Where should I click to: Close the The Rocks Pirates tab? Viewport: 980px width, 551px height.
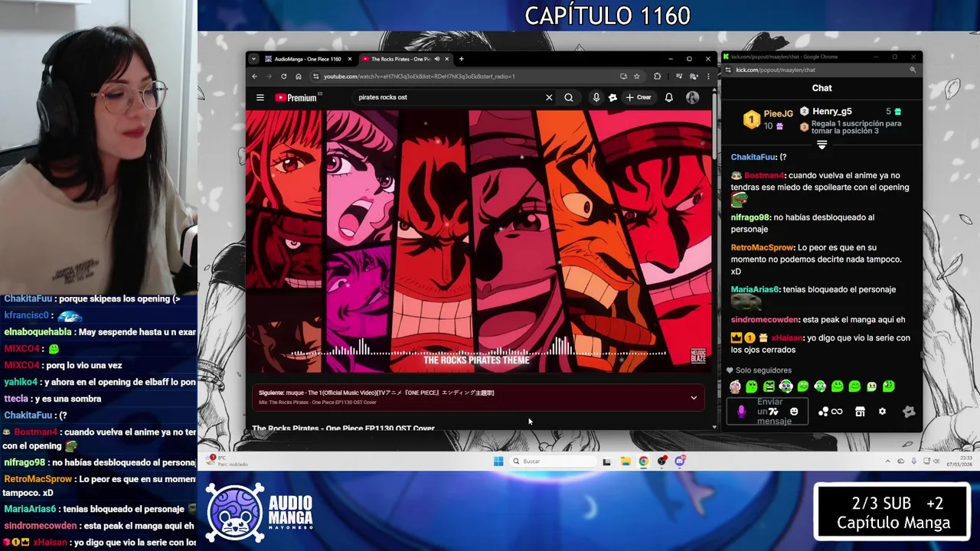pyautogui.click(x=446, y=59)
